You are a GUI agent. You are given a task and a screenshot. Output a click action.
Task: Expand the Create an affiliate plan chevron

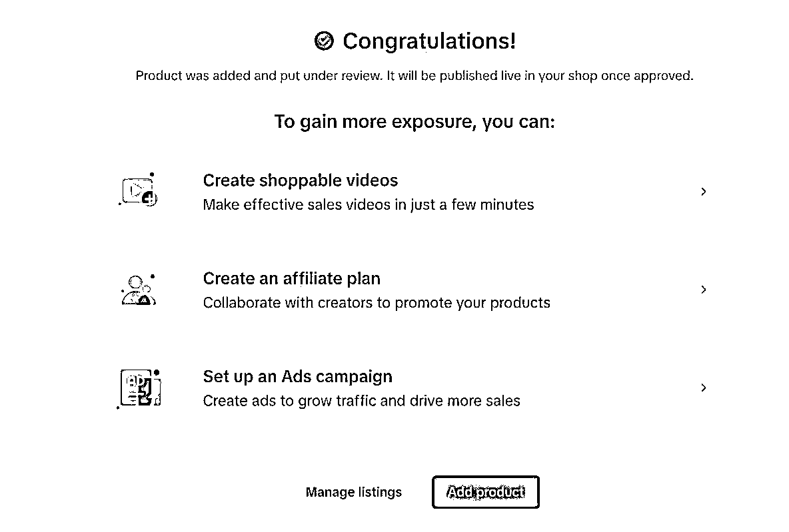[704, 290]
